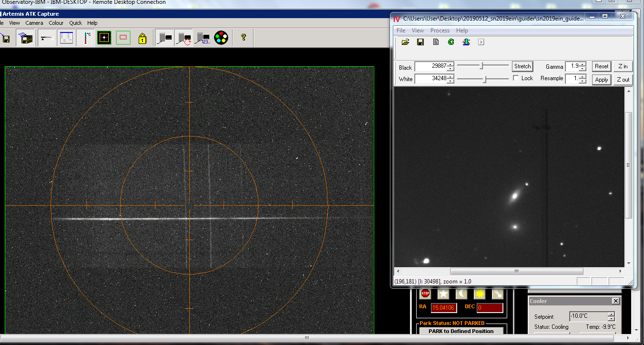Click the green C icon in image viewer
This screenshot has width=644, height=345.
point(451,42)
